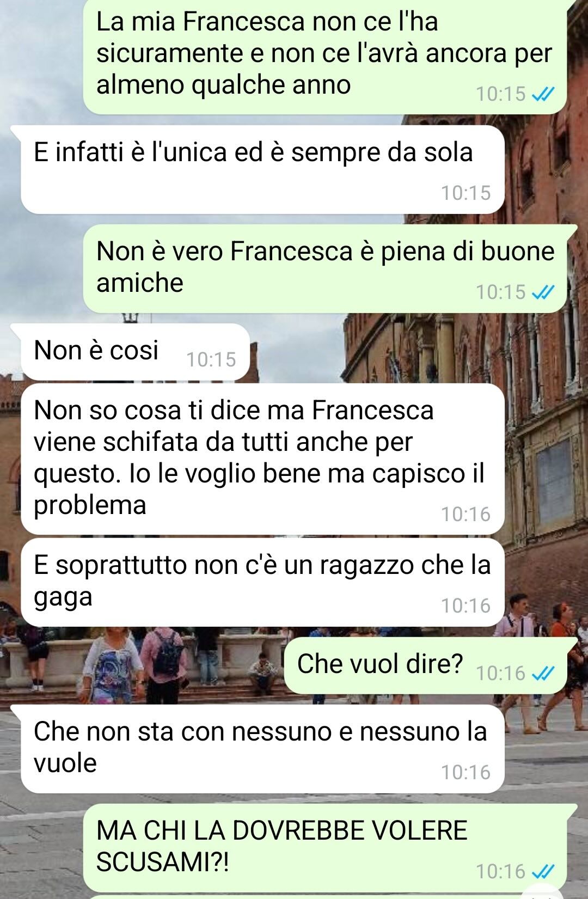Tap the 'Non è vero Francesca è piena' message

pos(324,269)
